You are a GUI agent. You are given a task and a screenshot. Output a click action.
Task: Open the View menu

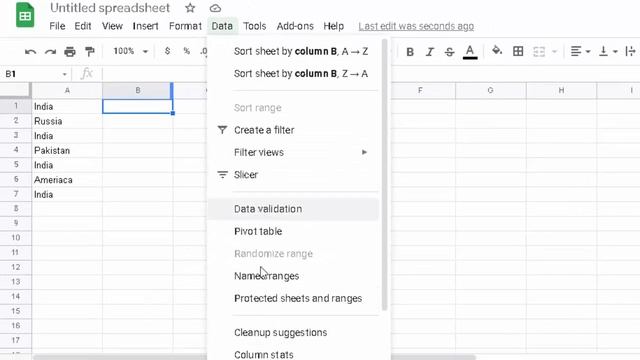tap(112, 26)
